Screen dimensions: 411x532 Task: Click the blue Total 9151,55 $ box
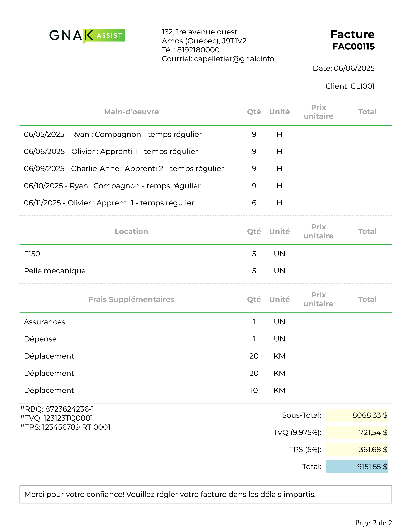tap(357, 467)
